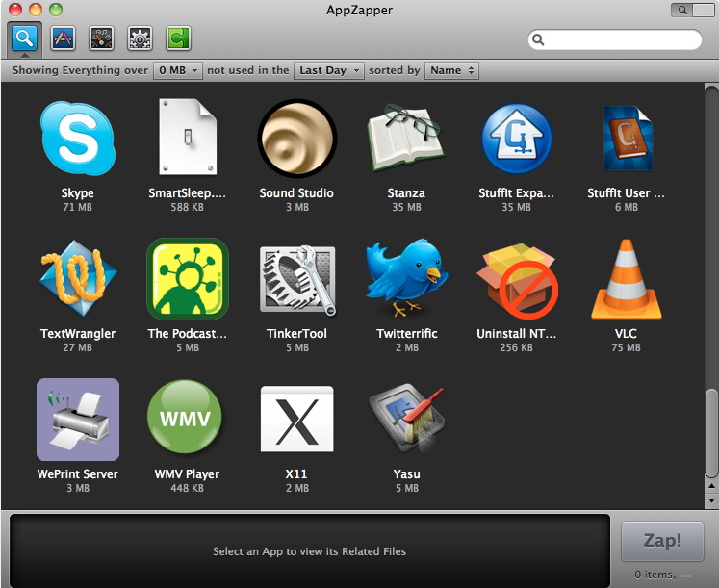Click the Zap! button
This screenshot has height=588, width=719.
pyautogui.click(x=662, y=541)
